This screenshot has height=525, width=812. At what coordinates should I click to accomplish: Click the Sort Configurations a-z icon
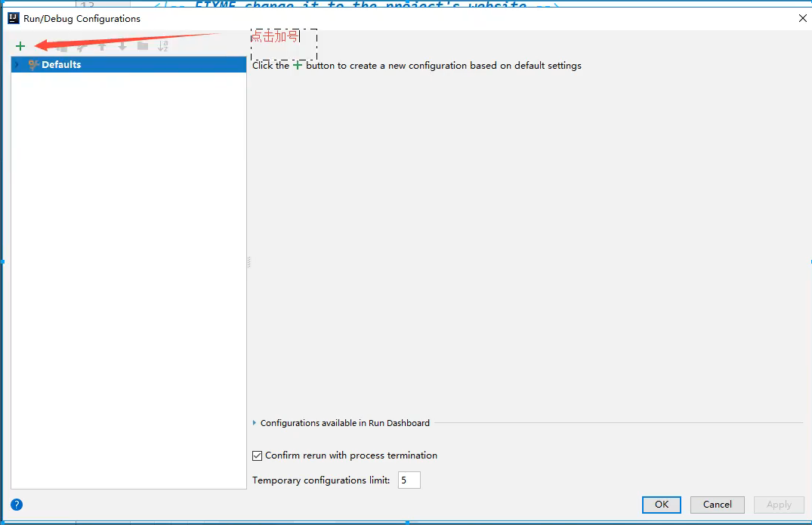[x=163, y=46]
